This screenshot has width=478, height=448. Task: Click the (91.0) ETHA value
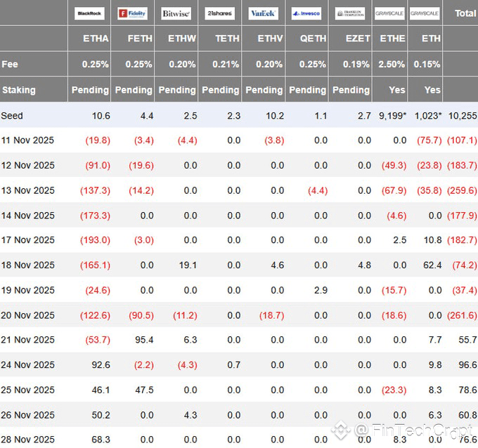(x=98, y=166)
